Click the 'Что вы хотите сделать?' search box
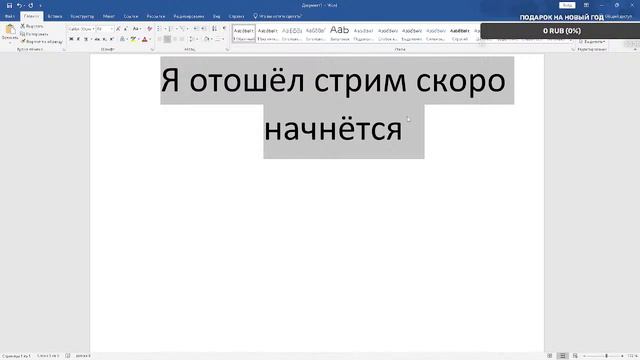The width and height of the screenshot is (640, 360). click(x=278, y=16)
